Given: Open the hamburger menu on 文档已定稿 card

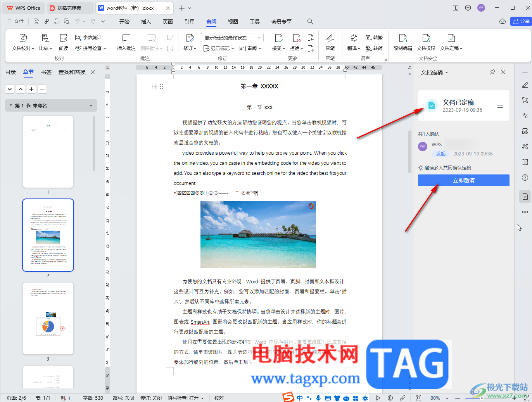Looking at the screenshot, I should click(500, 105).
